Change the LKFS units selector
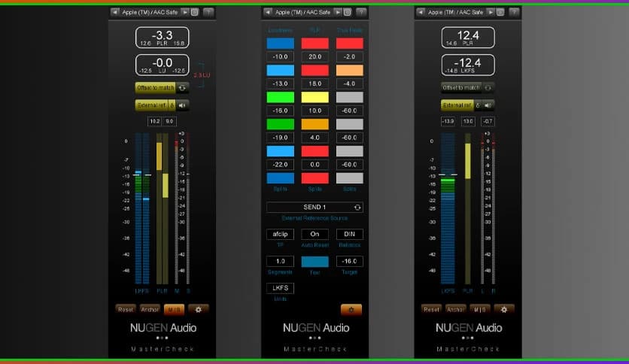Image resolution: width=629 pixels, height=364 pixels. (280, 288)
